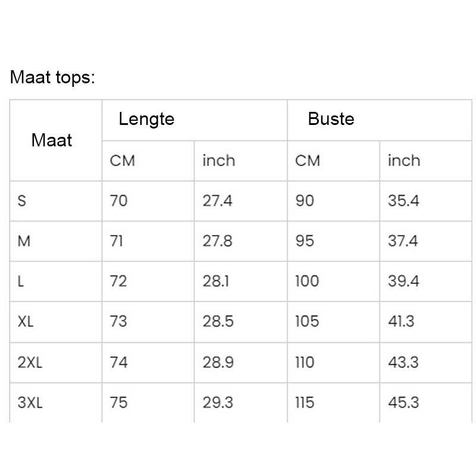Click the size S row label
The height and width of the screenshot is (476, 476).
(x=22, y=201)
